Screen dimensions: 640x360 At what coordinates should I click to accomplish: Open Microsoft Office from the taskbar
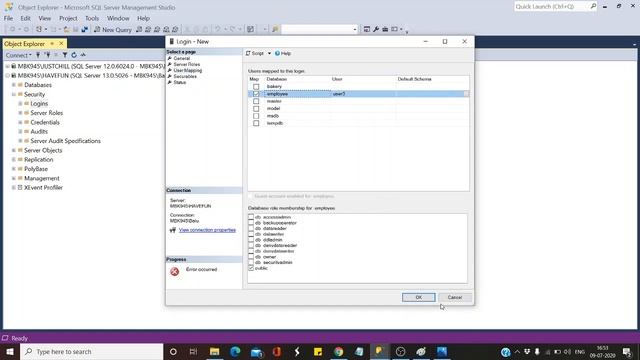(277, 351)
